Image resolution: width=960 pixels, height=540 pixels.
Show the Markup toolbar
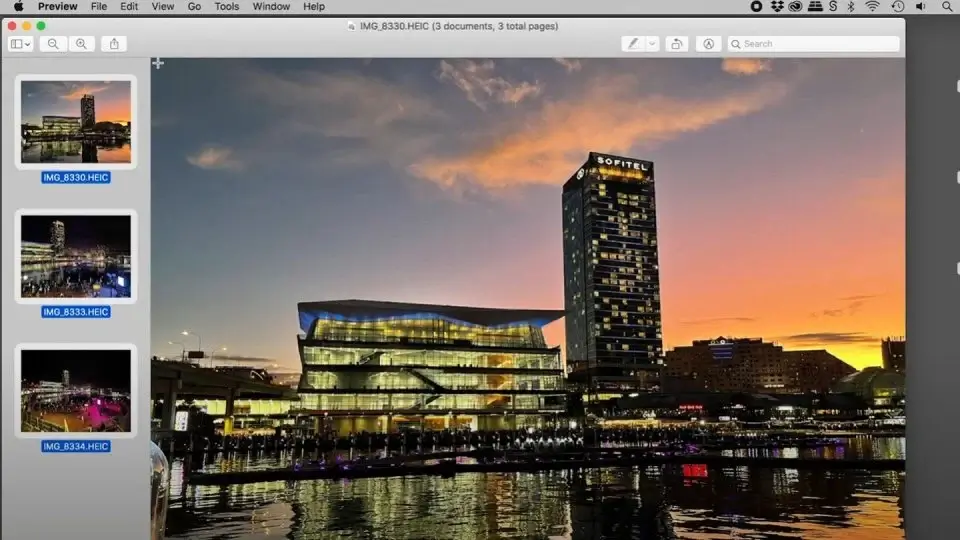708,43
